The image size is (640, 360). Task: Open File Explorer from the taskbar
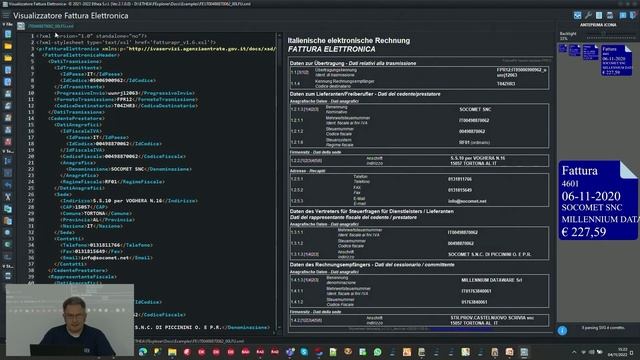172,351
